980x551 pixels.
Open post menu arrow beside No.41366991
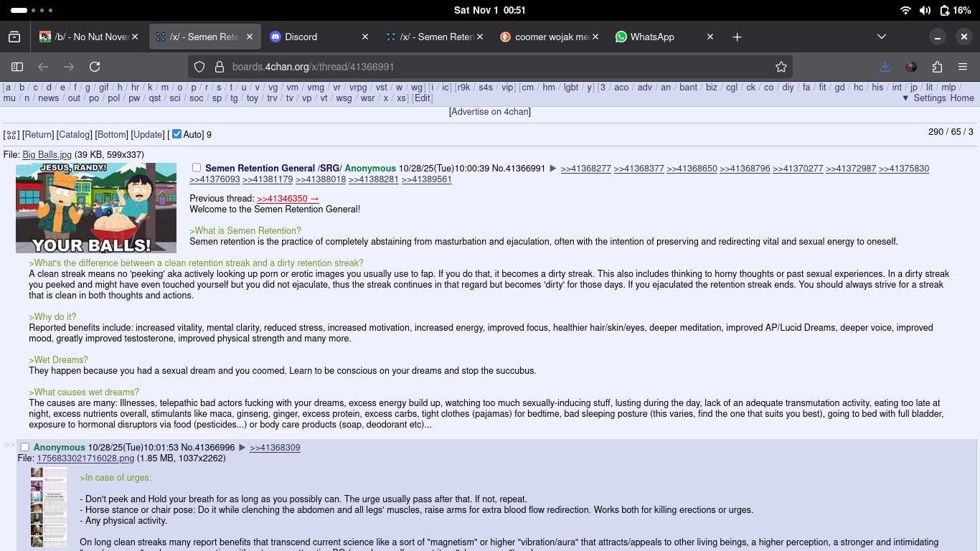(553, 169)
